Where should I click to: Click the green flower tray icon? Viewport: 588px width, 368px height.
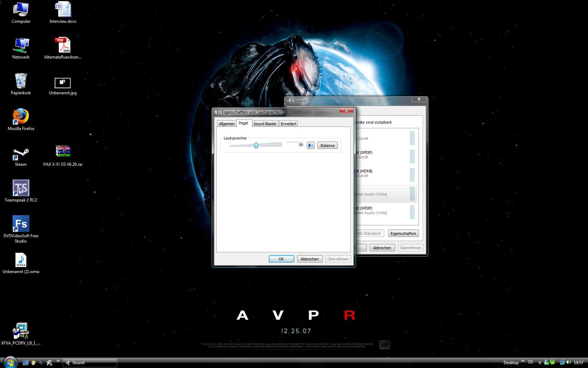(x=552, y=362)
